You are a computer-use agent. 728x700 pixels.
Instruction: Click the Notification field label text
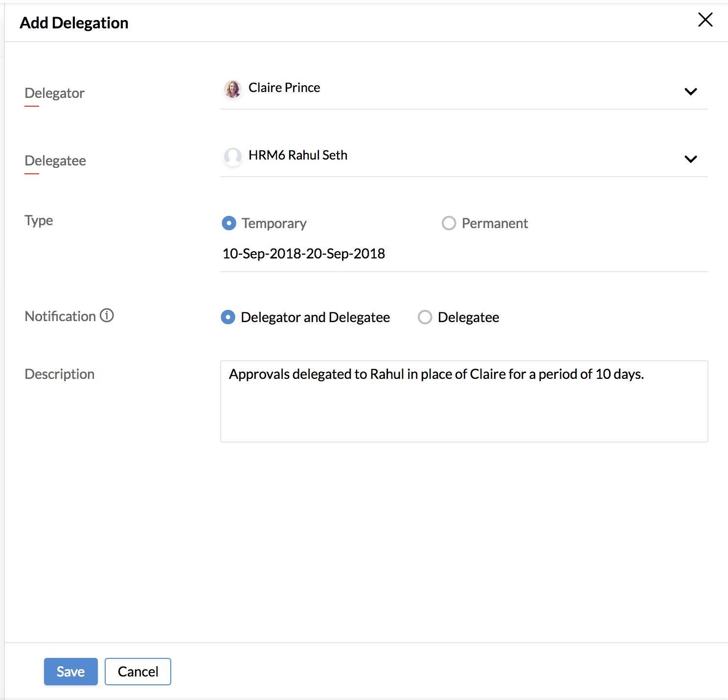pyautogui.click(x=60, y=316)
